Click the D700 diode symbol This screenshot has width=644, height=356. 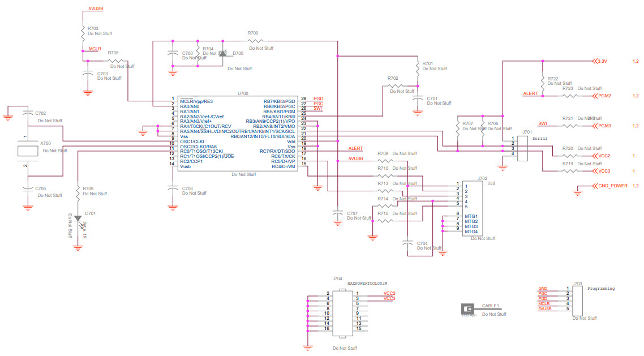click(x=223, y=54)
